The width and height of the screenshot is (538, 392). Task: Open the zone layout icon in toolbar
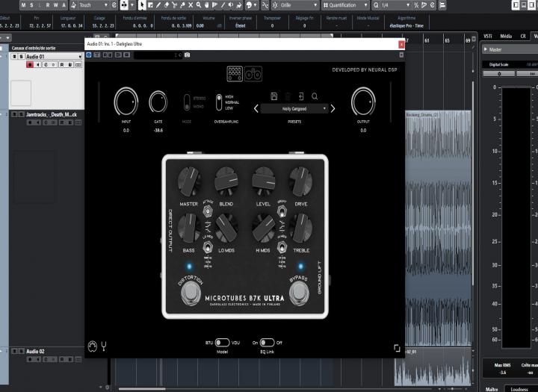click(442, 5)
